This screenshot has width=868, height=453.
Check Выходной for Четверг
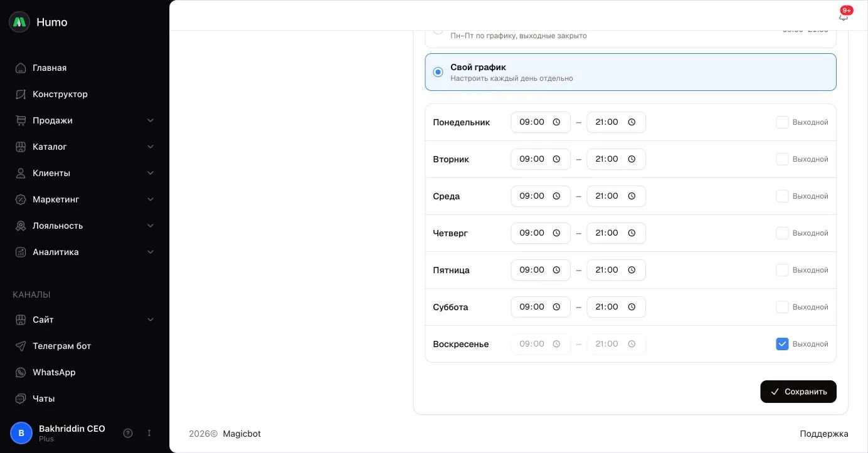[782, 233]
